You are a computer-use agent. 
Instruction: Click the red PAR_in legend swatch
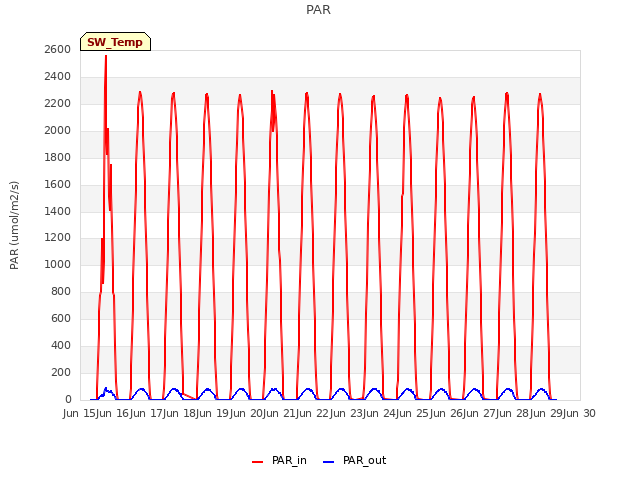258,462
